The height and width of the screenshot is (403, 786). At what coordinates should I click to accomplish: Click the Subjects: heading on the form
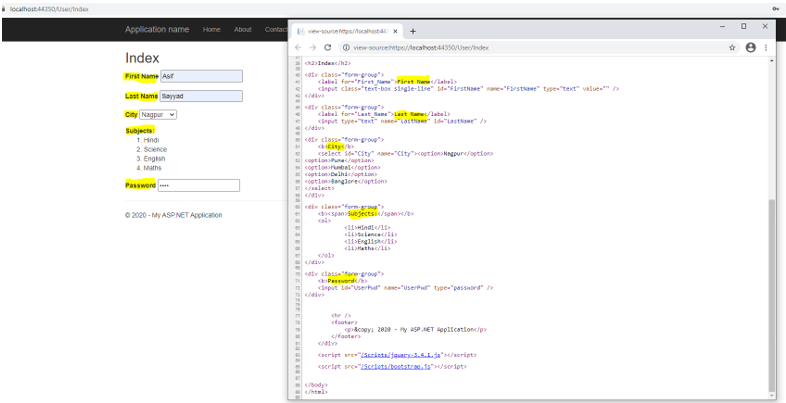(140, 131)
